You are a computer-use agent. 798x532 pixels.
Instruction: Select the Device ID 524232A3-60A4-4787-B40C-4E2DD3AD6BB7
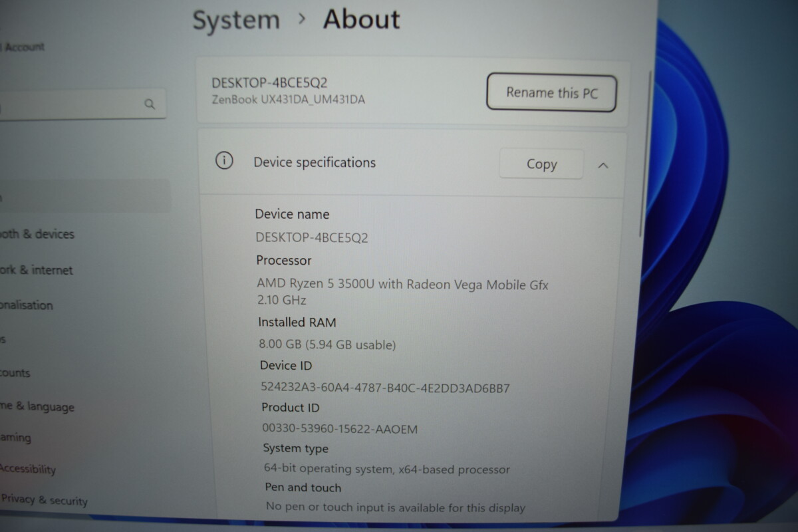click(x=385, y=388)
